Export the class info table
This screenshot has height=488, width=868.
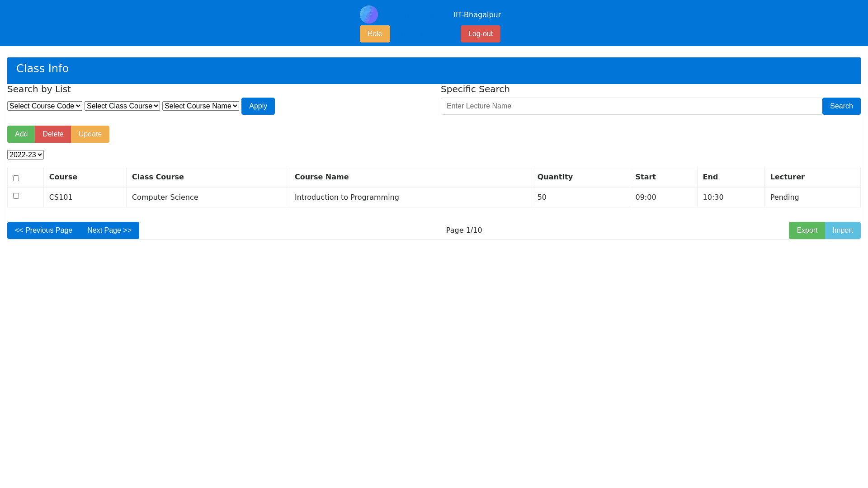click(807, 230)
